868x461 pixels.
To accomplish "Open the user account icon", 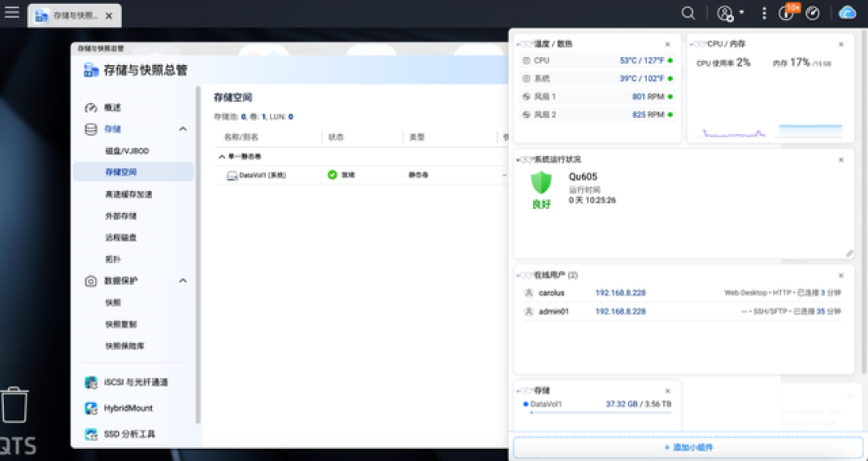I will (x=725, y=14).
